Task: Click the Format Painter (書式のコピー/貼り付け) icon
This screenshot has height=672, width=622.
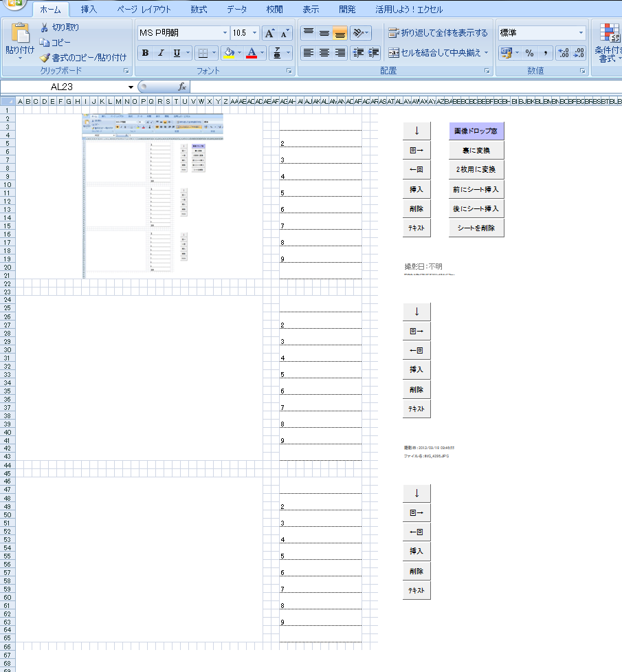Action: 45,58
